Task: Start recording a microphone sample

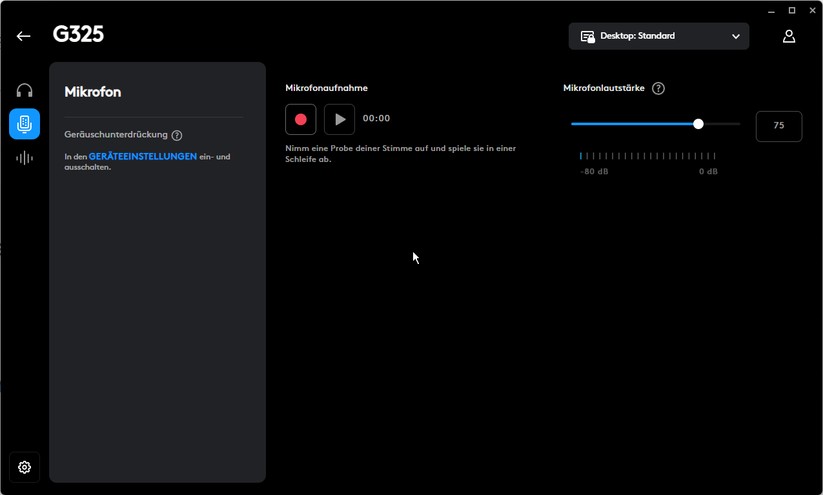Action: point(301,119)
